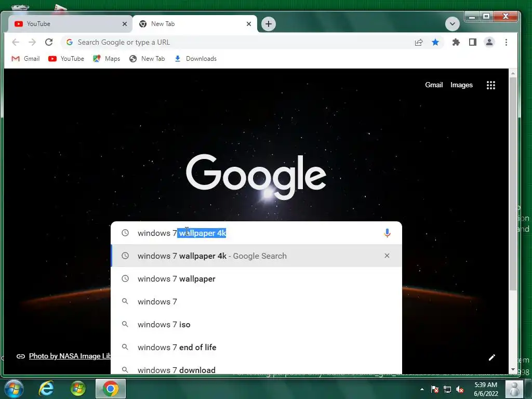Go back with the back arrow
The height and width of the screenshot is (399, 532).
pyautogui.click(x=16, y=42)
